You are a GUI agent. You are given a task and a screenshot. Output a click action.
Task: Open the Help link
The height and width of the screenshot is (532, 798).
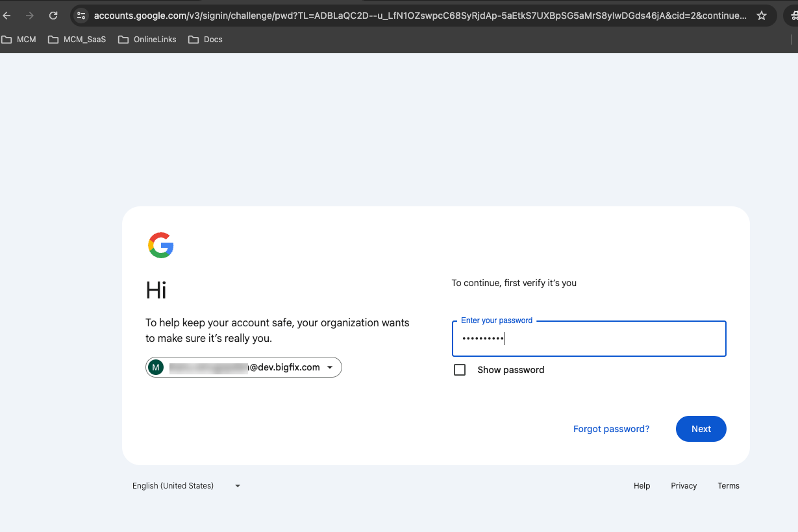pyautogui.click(x=642, y=486)
